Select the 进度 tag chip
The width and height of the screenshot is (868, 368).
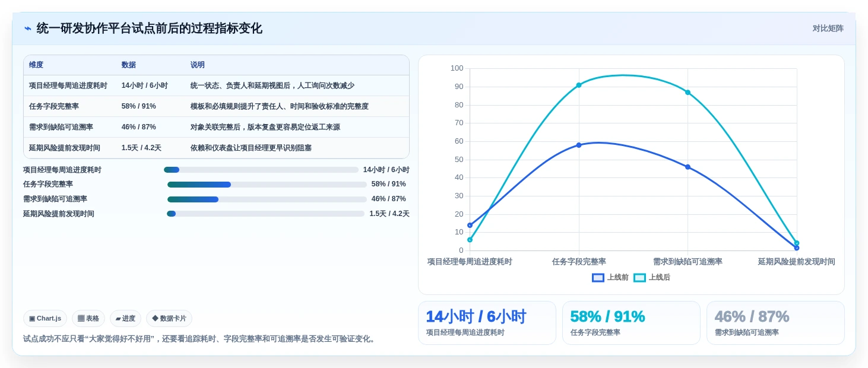click(x=125, y=319)
